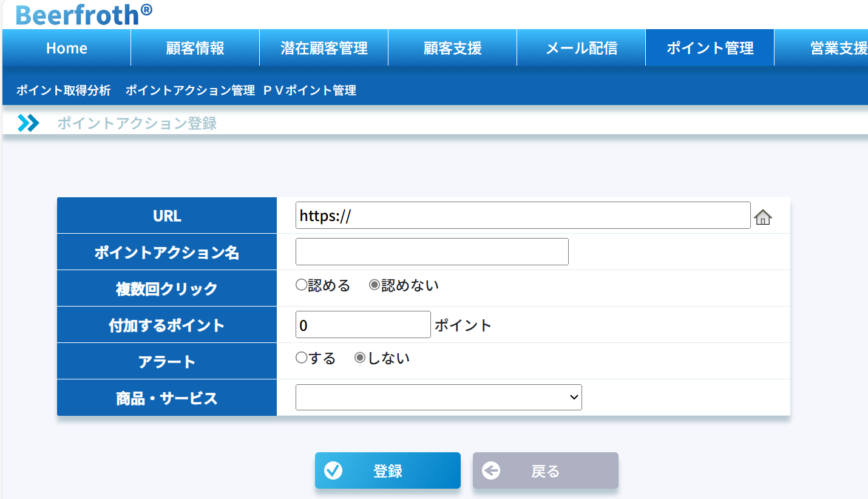The height and width of the screenshot is (499, 868).
Task: Go to ポイントアクション管理 link
Action: coord(190,90)
